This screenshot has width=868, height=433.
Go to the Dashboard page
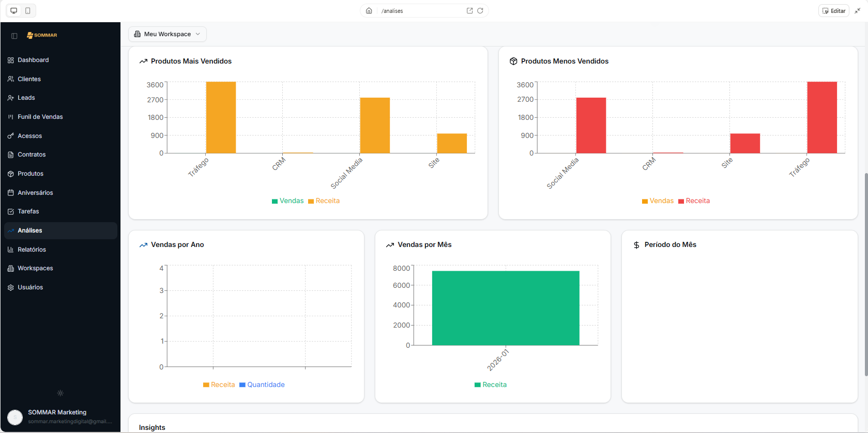tap(33, 60)
